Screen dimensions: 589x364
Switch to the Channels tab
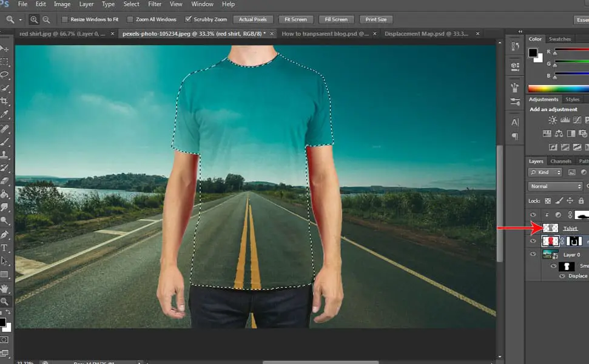[560, 161]
